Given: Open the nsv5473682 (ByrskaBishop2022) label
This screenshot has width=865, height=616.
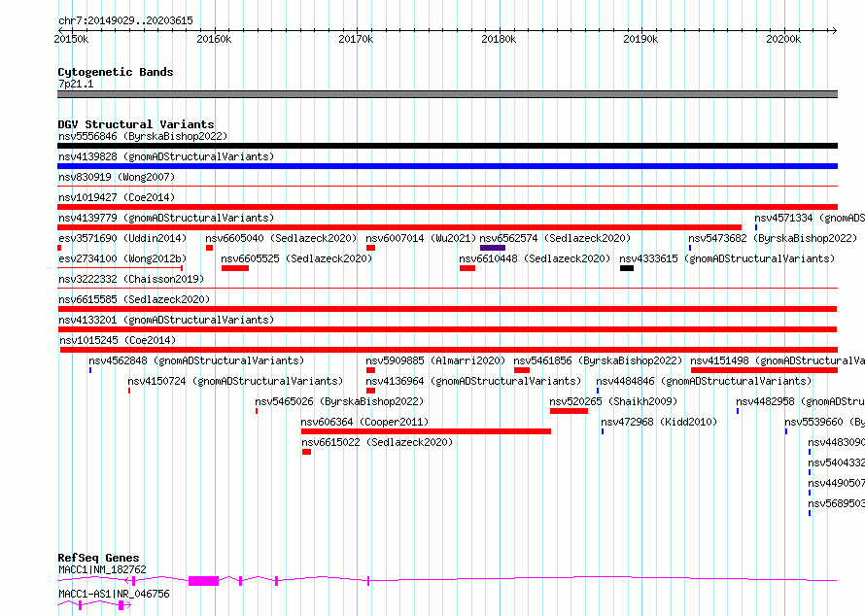Looking at the screenshot, I should 773,238.
